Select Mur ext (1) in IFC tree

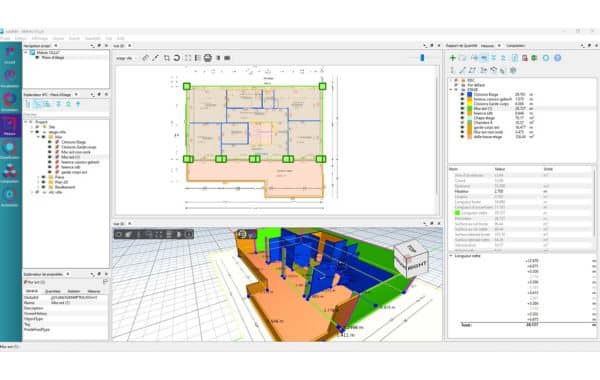coord(70,157)
